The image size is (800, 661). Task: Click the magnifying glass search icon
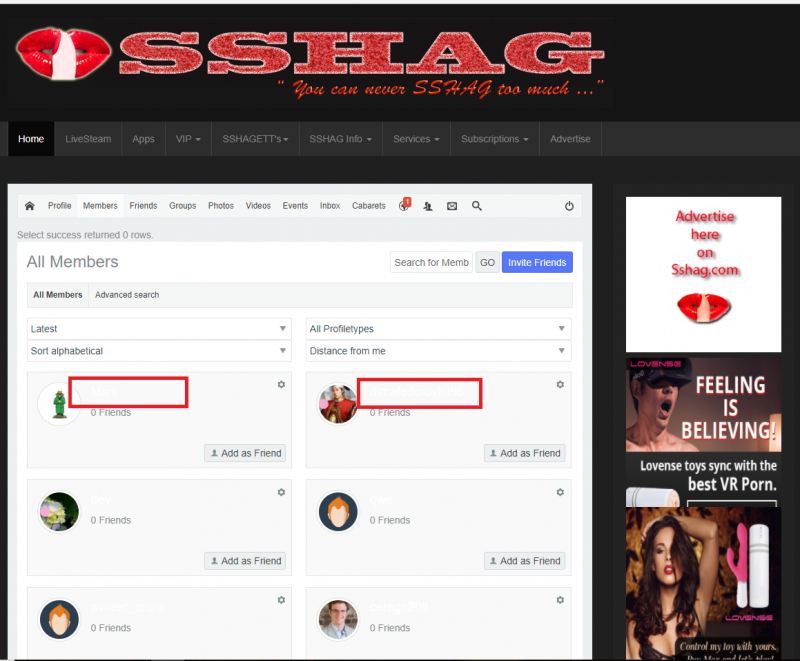(x=477, y=206)
